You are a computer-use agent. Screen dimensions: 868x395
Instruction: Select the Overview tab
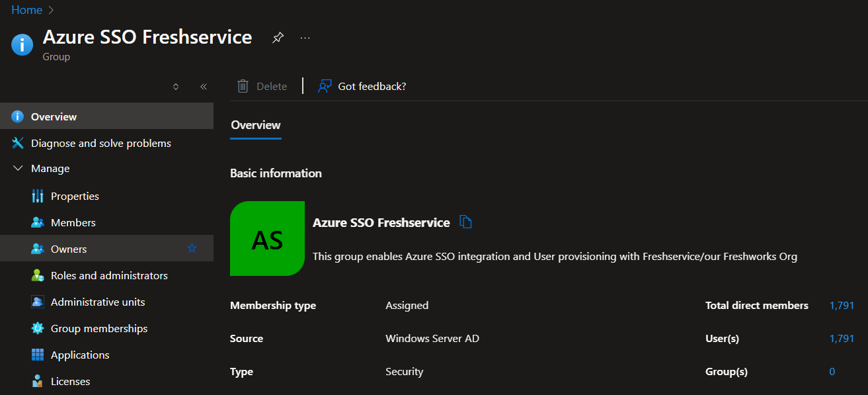point(256,125)
